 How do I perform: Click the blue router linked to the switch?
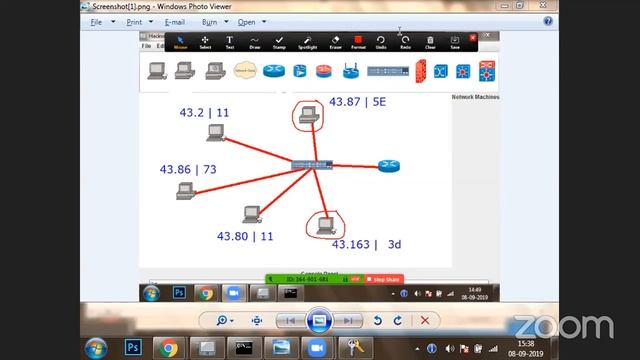coord(389,166)
